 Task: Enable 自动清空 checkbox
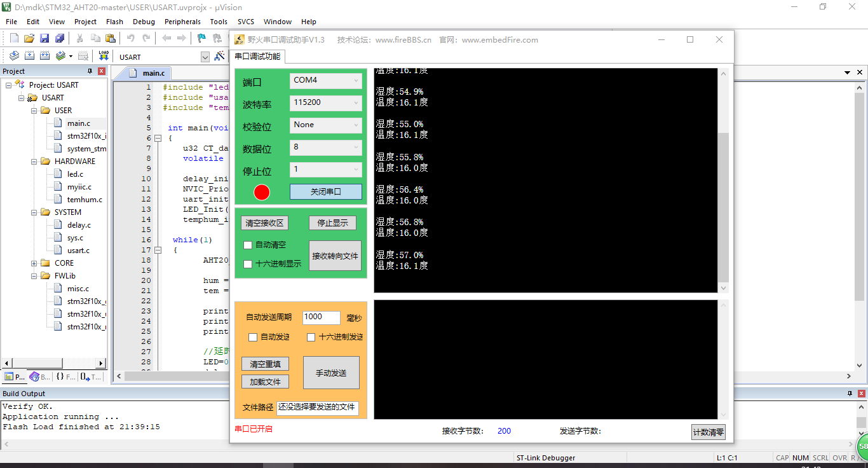[248, 245]
